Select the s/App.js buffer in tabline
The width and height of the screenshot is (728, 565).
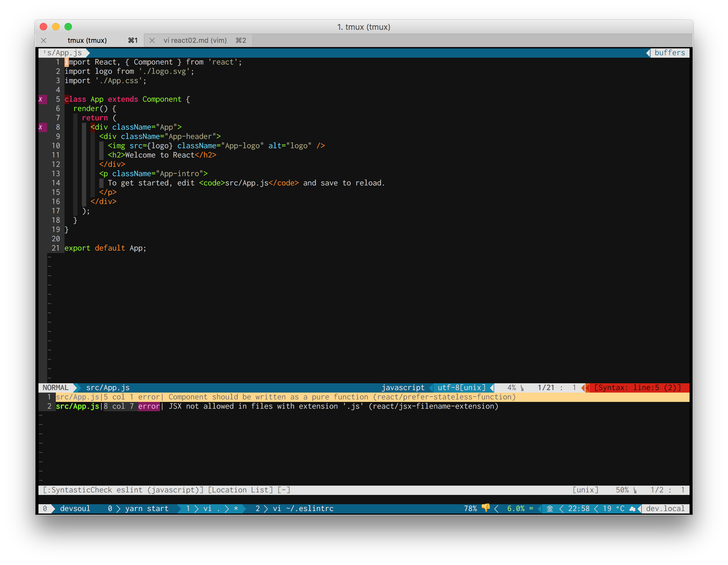coord(64,53)
